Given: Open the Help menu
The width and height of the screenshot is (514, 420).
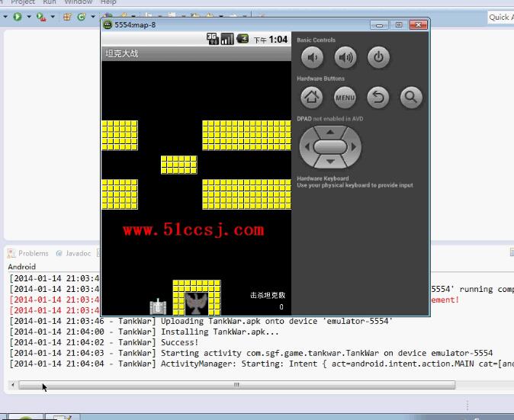Looking at the screenshot, I should pos(108,2).
